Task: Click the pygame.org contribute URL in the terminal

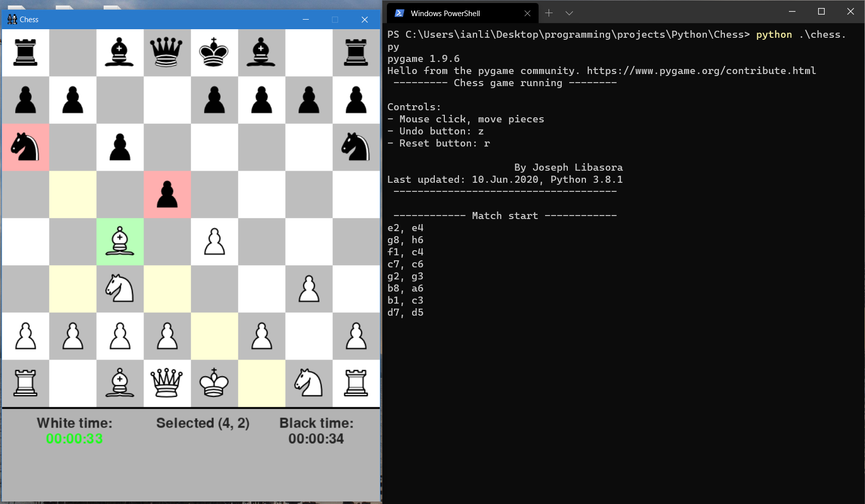Action: point(702,70)
